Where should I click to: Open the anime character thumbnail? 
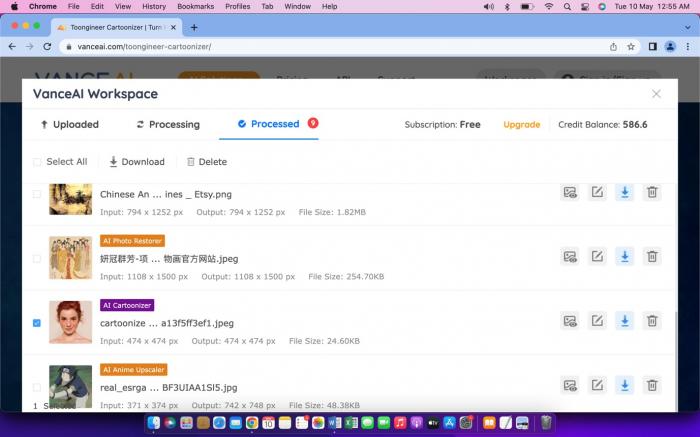(71, 387)
